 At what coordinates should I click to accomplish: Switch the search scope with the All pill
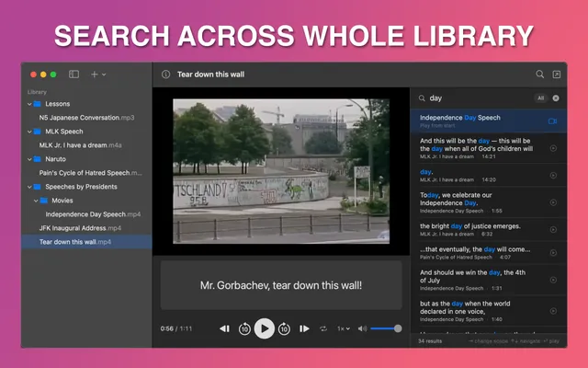pos(540,98)
